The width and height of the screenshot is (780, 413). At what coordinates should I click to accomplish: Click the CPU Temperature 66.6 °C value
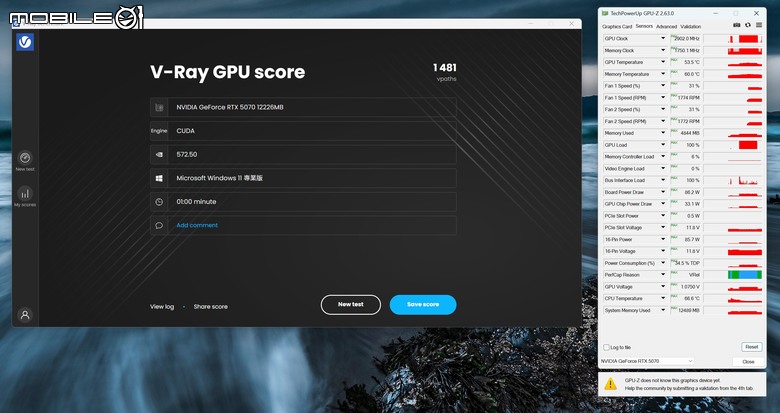[685, 299]
